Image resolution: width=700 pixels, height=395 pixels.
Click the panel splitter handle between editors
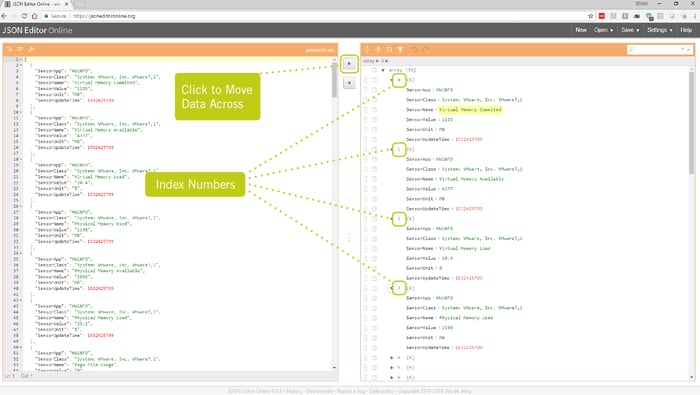[349, 238]
